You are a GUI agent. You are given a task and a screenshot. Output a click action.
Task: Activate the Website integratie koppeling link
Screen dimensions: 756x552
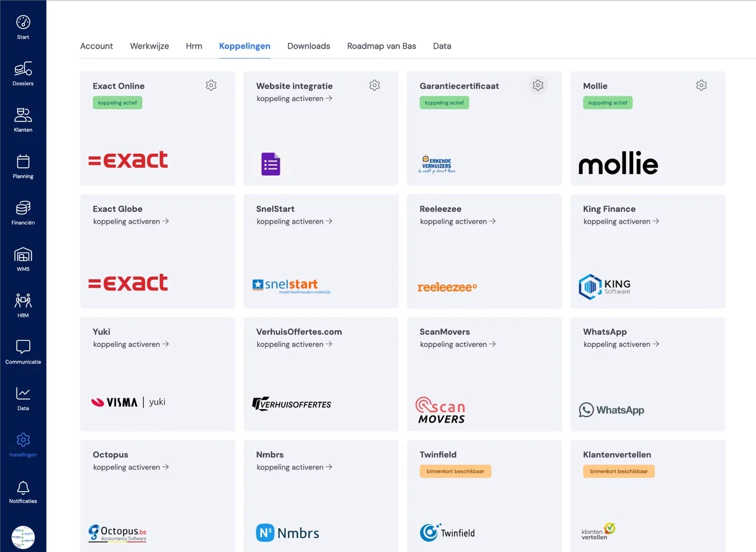point(294,99)
